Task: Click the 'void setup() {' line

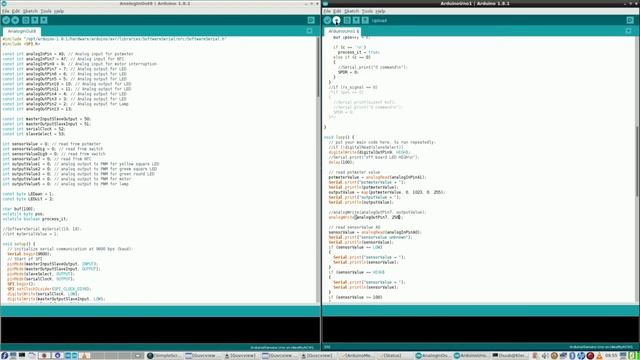Action: [x=19, y=244]
